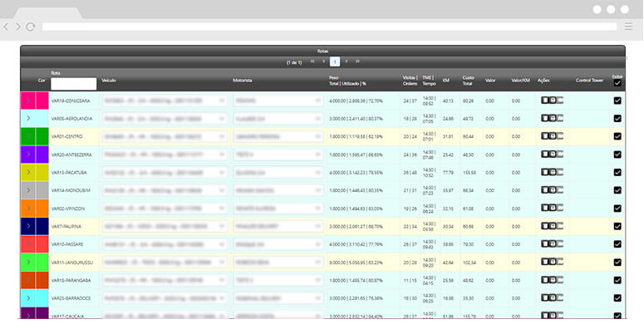Click crosshair action icon in VAR01-CENTRO row
The image size is (644, 324).
point(553,136)
